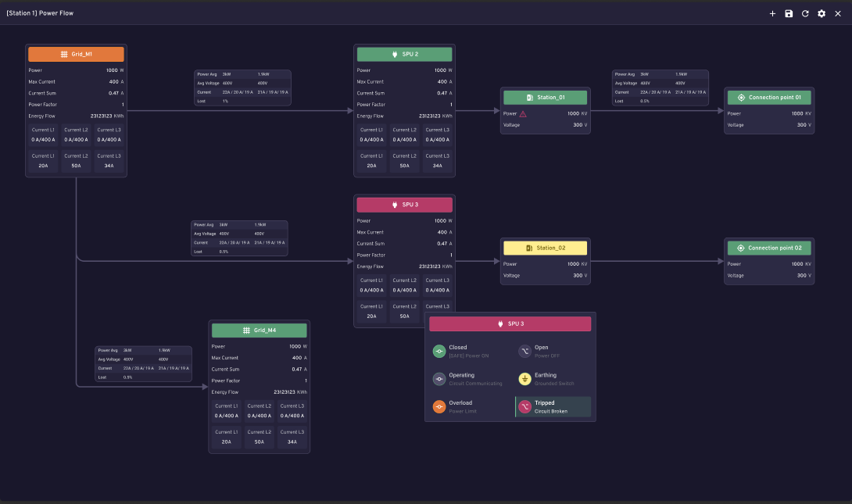The width and height of the screenshot is (852, 504).
Task: Select the Connection point 02 node
Action: coord(769,261)
